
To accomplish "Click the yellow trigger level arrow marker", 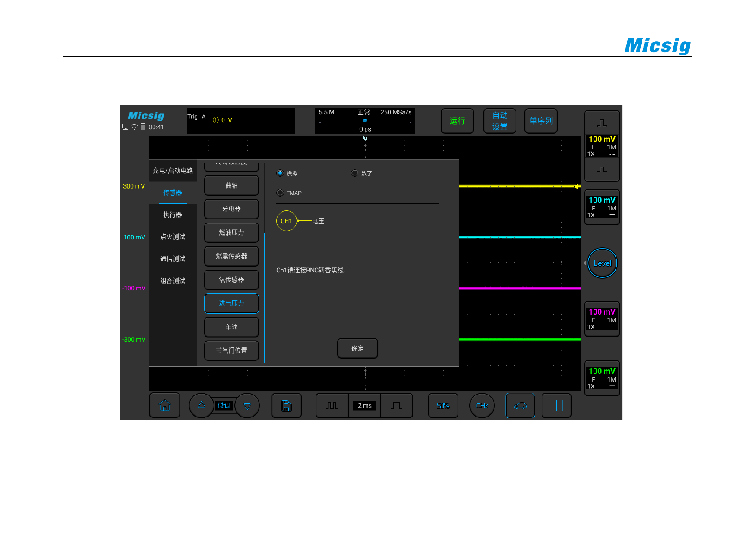I will [577, 186].
